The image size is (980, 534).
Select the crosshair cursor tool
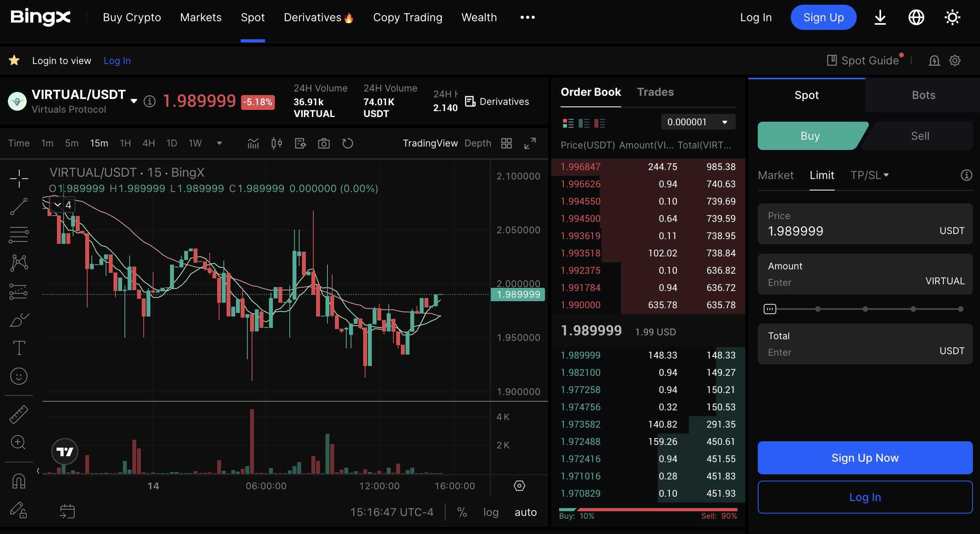(x=19, y=179)
